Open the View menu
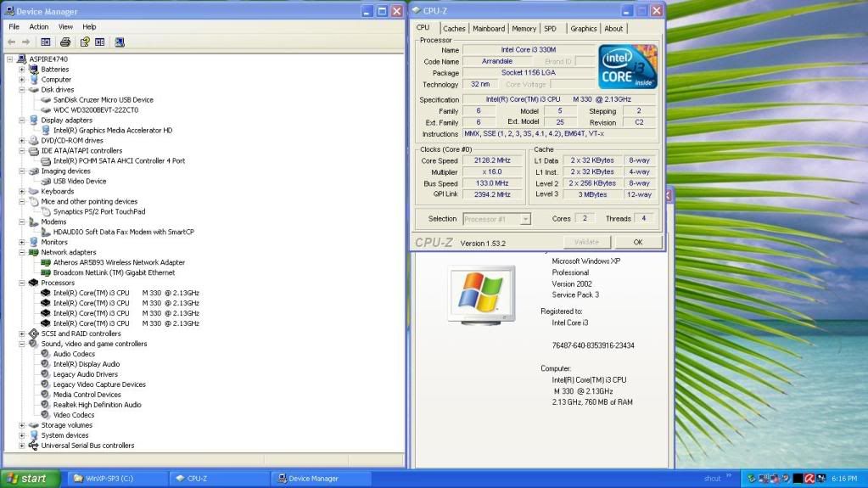Viewport: 868px width, 488px height. [x=65, y=26]
